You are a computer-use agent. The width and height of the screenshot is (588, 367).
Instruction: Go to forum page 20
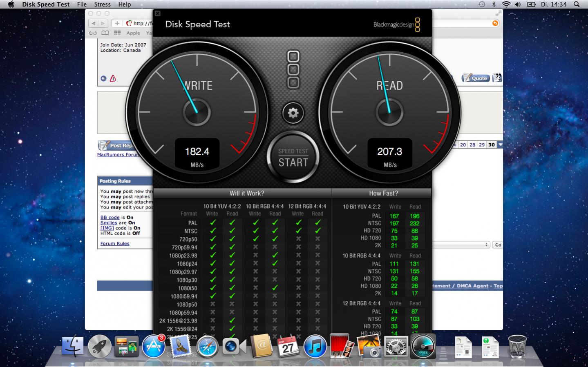click(463, 145)
